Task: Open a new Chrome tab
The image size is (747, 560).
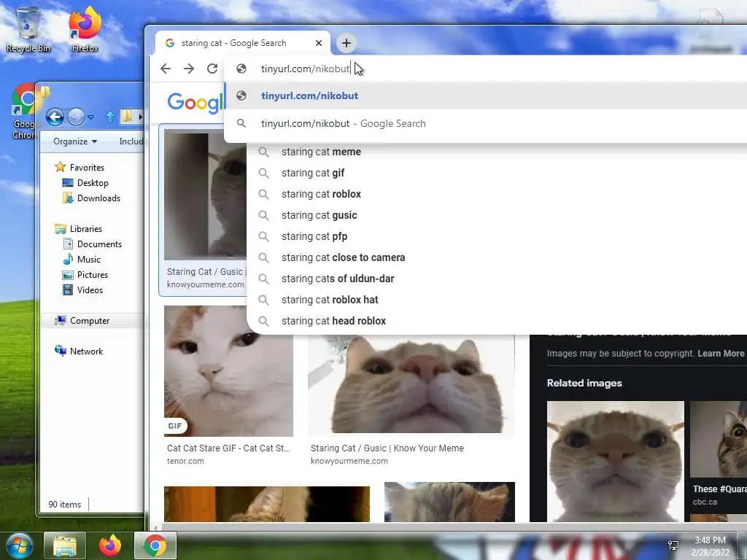Action: (347, 43)
